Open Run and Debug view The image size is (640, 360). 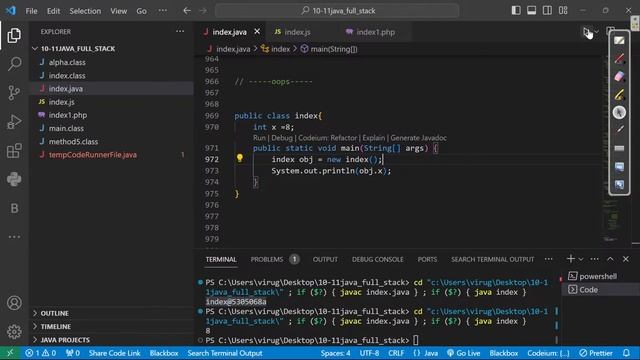click(14, 122)
